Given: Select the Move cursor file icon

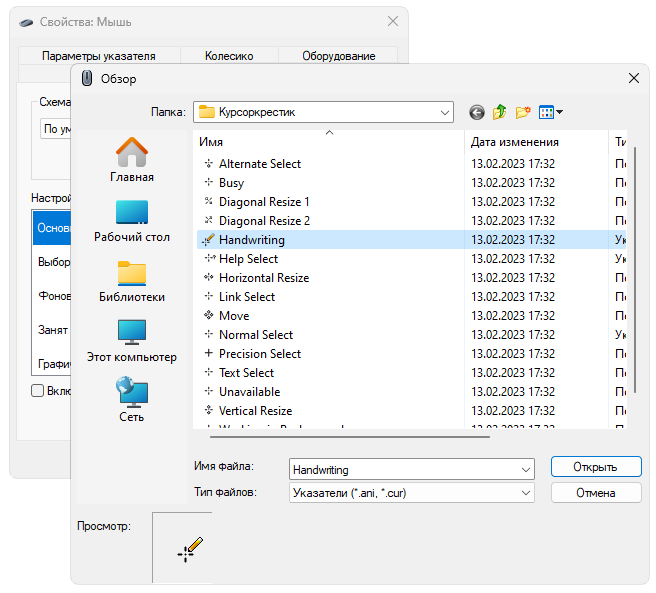Looking at the screenshot, I should click(208, 315).
